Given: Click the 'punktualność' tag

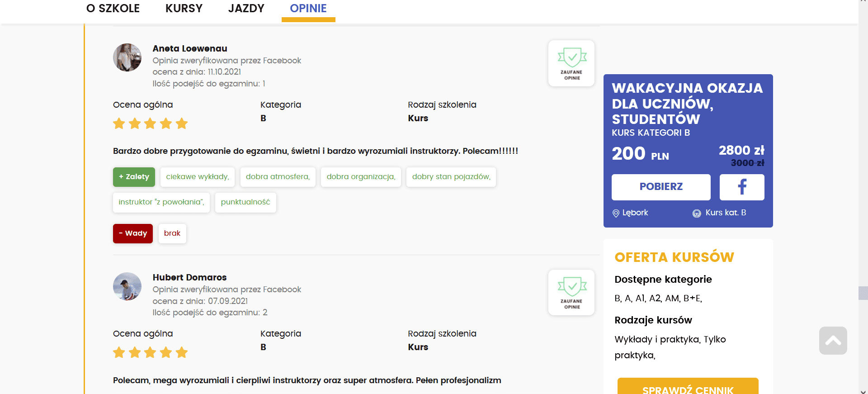Looking at the screenshot, I should [x=245, y=202].
